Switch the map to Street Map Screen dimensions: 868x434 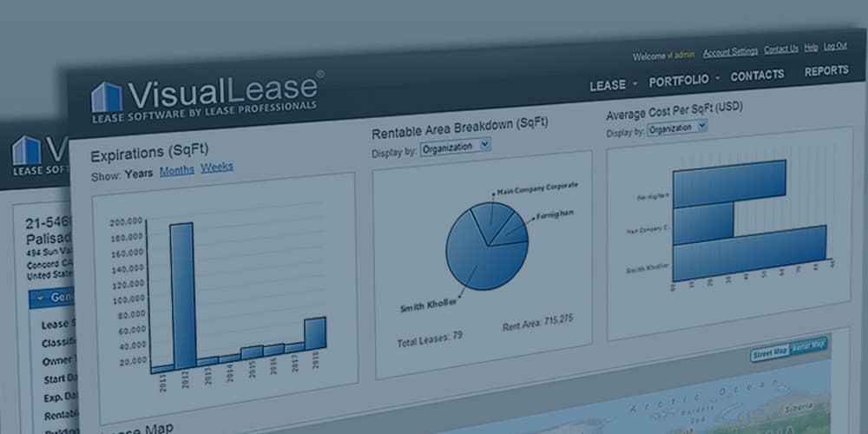(769, 352)
